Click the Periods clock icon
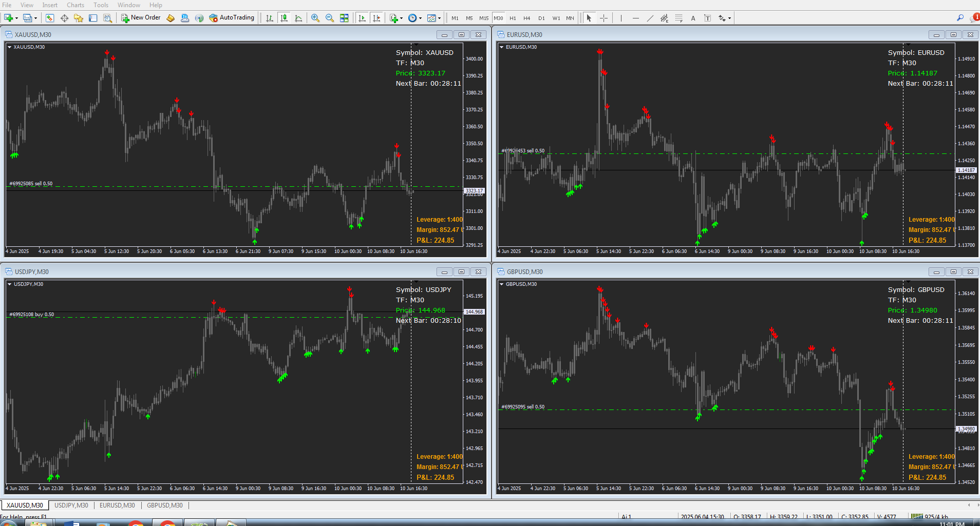The height and width of the screenshot is (526, 980). tap(412, 18)
